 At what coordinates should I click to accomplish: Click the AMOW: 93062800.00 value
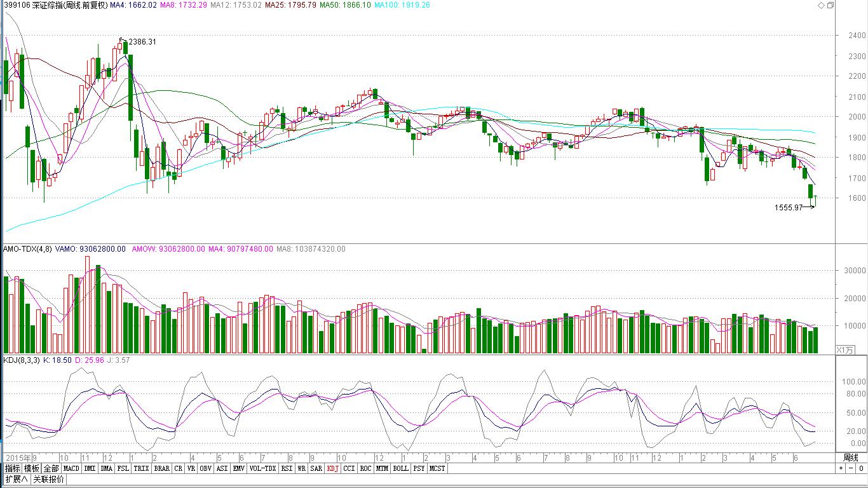pyautogui.click(x=168, y=249)
